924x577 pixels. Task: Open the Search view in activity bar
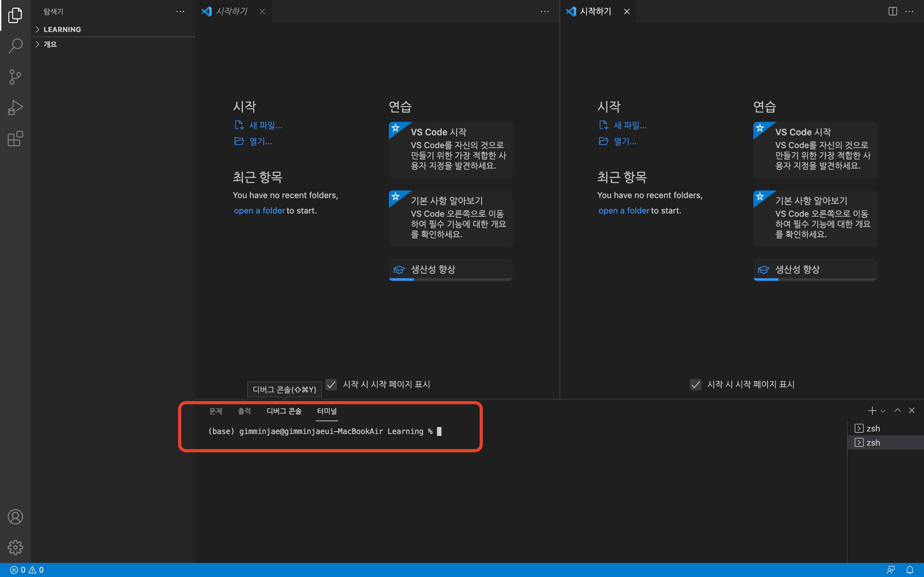point(15,46)
